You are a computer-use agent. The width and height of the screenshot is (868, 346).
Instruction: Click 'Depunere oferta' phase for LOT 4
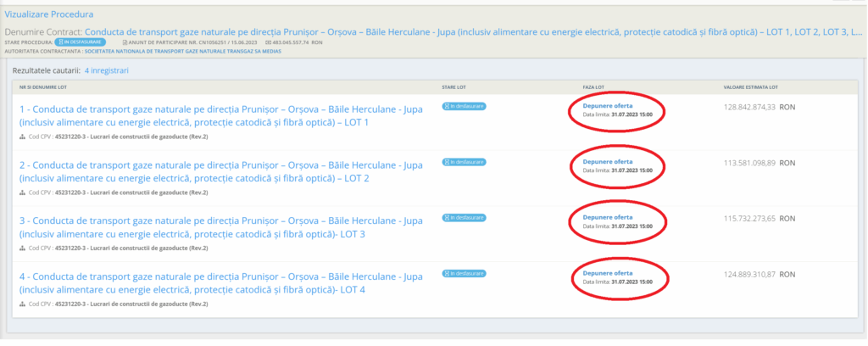point(608,272)
